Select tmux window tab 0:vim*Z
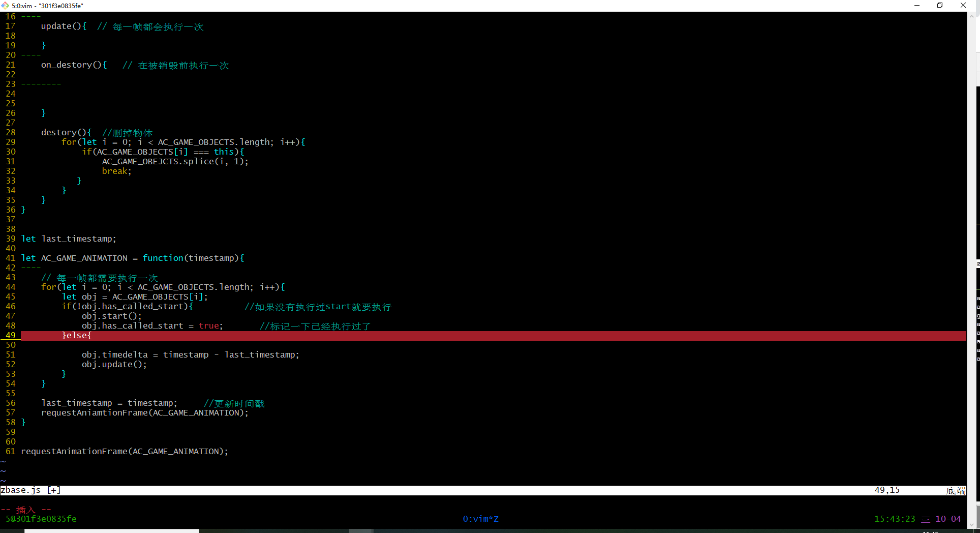980x533 pixels. [x=480, y=519]
